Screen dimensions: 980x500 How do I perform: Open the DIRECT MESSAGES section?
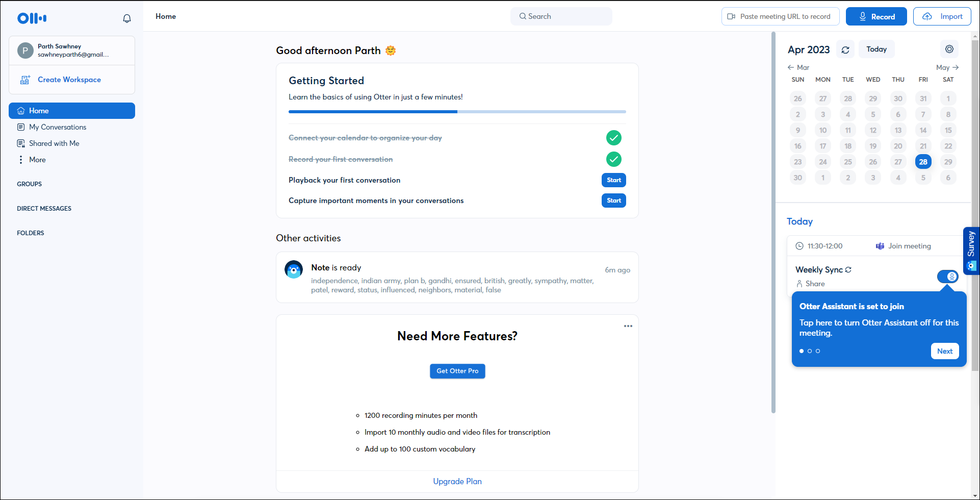click(x=44, y=209)
